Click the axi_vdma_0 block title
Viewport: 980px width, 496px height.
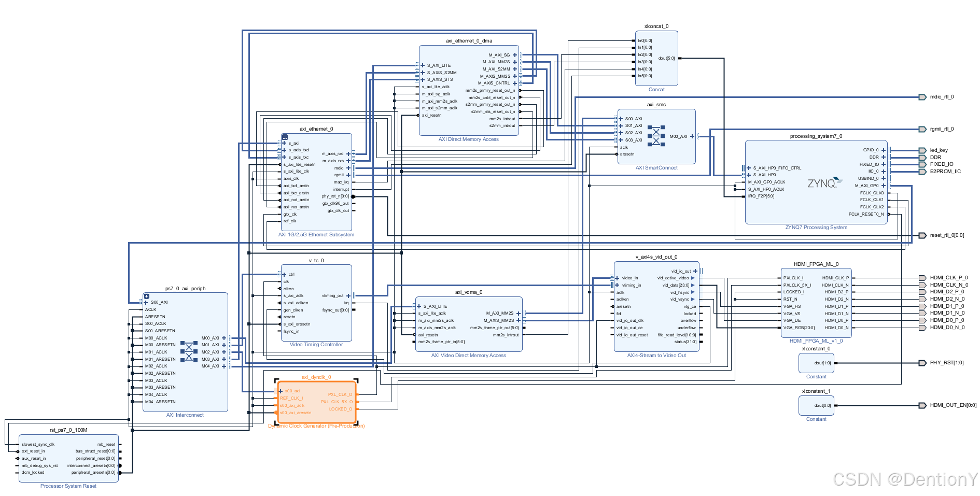[x=469, y=292]
